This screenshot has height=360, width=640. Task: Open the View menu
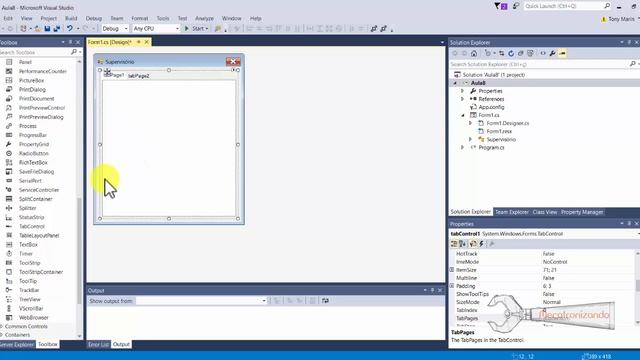pyautogui.click(x=27, y=18)
